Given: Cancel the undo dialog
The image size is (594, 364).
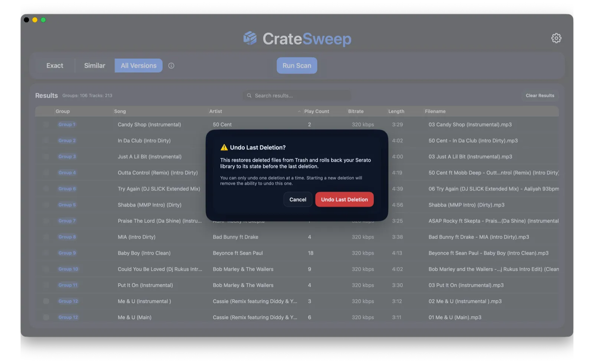Looking at the screenshot, I should click(x=298, y=200).
